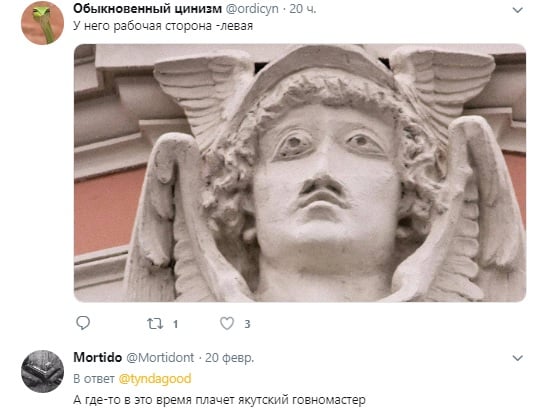Open the Mortido profile avatar
The image size is (552, 411).
pyautogui.click(x=42, y=371)
